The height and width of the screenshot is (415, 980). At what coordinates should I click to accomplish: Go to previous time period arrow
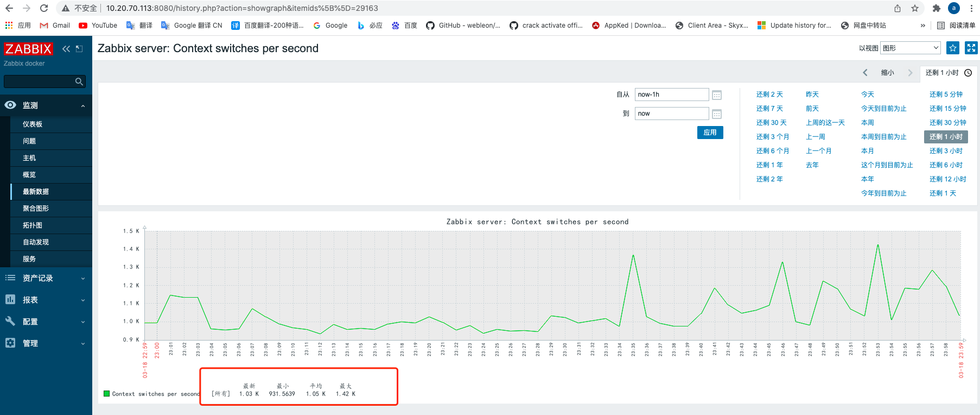coord(866,73)
